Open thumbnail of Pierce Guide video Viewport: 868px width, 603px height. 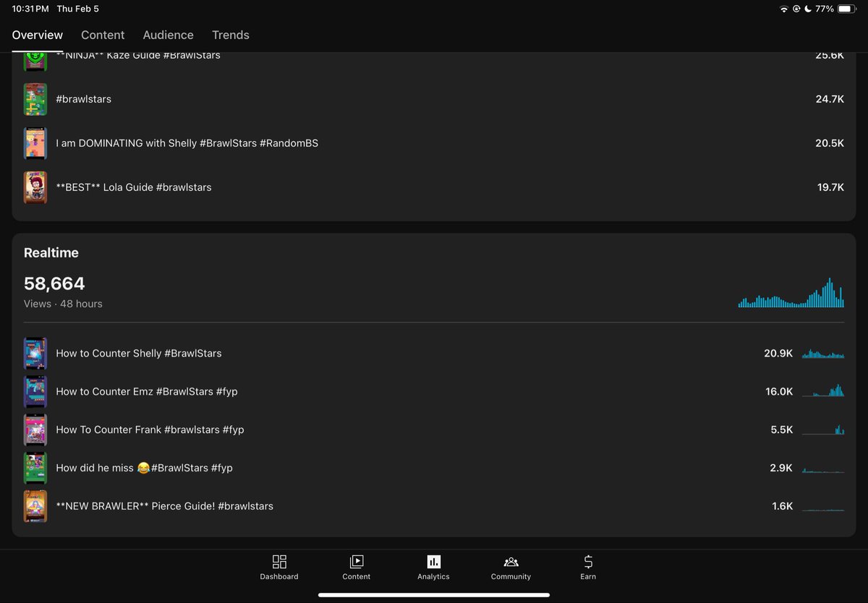(x=35, y=506)
